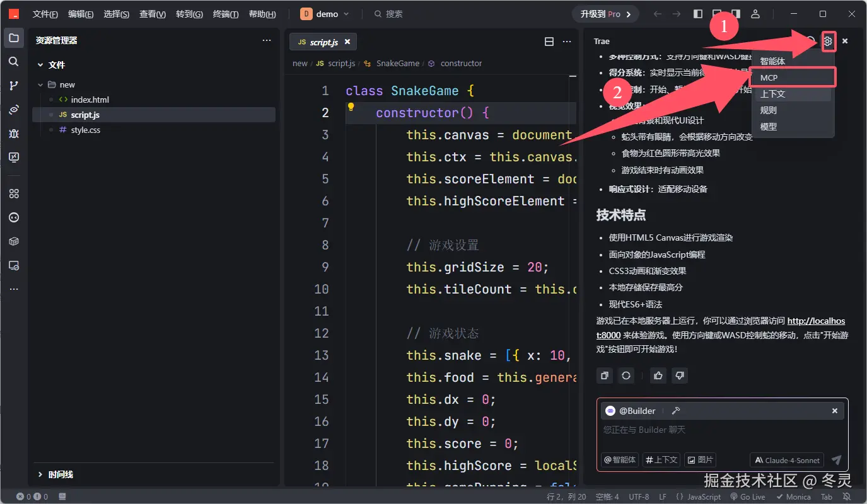Image resolution: width=867 pixels, height=504 pixels.
Task: Choose 智能体 from the settings dropdown
Action: (x=793, y=61)
